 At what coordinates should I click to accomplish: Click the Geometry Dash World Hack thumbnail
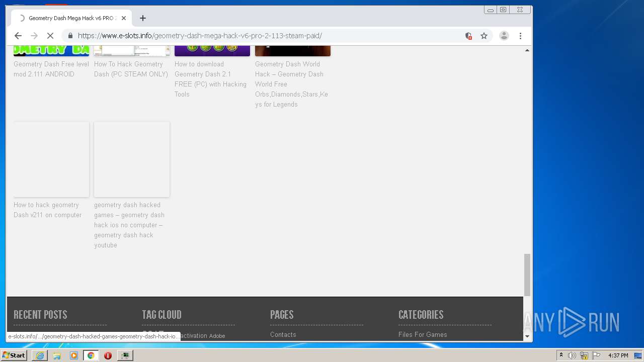tap(293, 50)
